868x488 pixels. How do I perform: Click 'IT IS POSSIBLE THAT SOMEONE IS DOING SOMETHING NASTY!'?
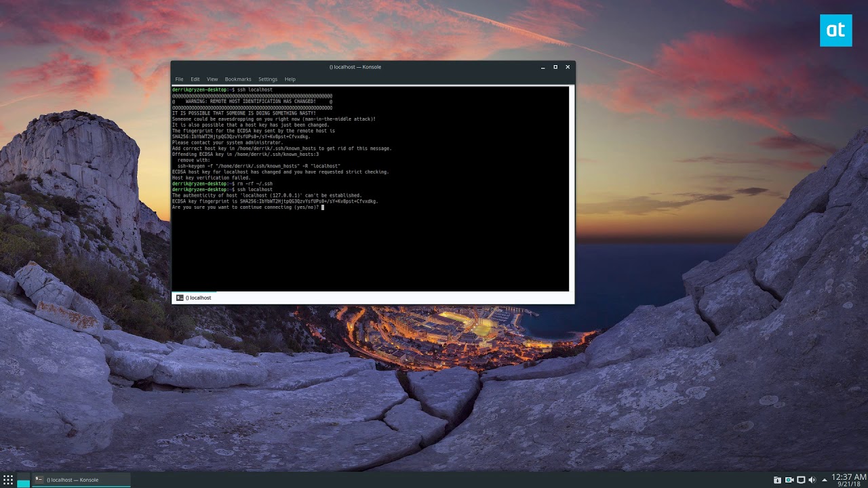[244, 113]
